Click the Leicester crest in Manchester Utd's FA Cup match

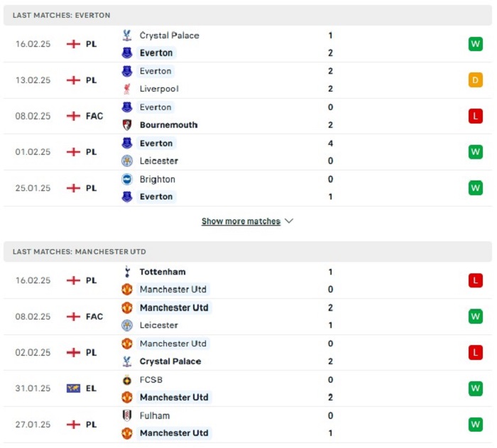coord(127,325)
